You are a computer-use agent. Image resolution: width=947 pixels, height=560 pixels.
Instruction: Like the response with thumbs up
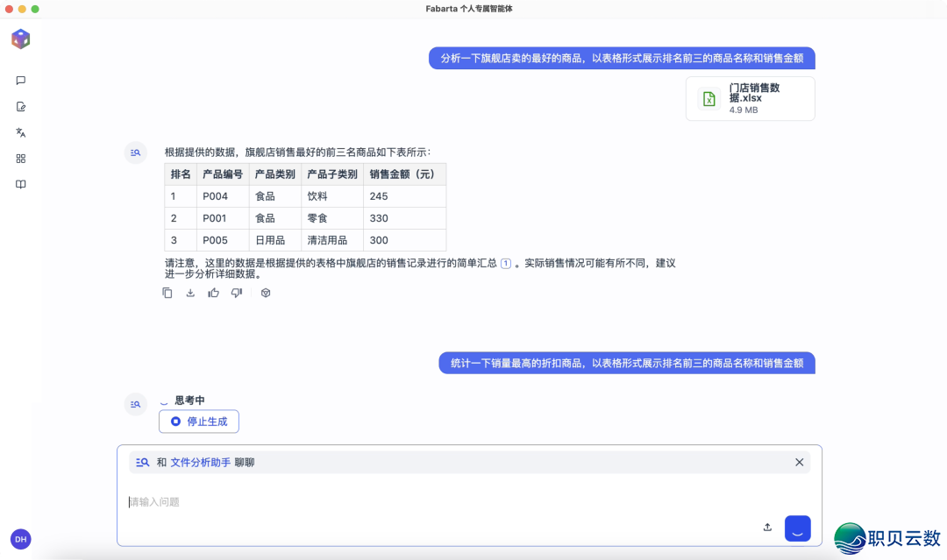213,293
